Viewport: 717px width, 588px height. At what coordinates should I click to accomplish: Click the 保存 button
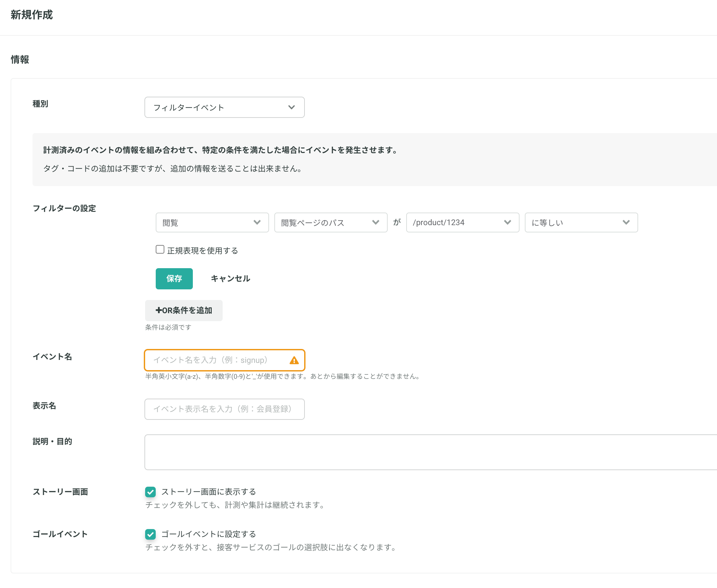[174, 279]
